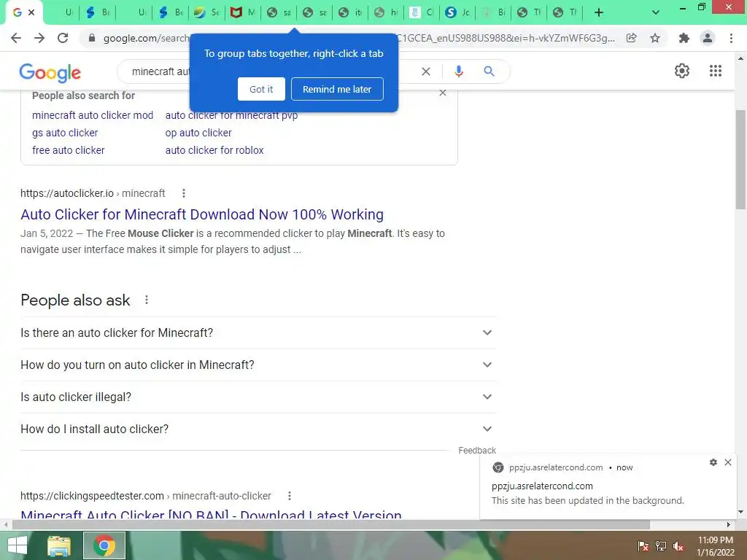
Task: Search for 'gs auto clicker'
Action: (x=65, y=133)
